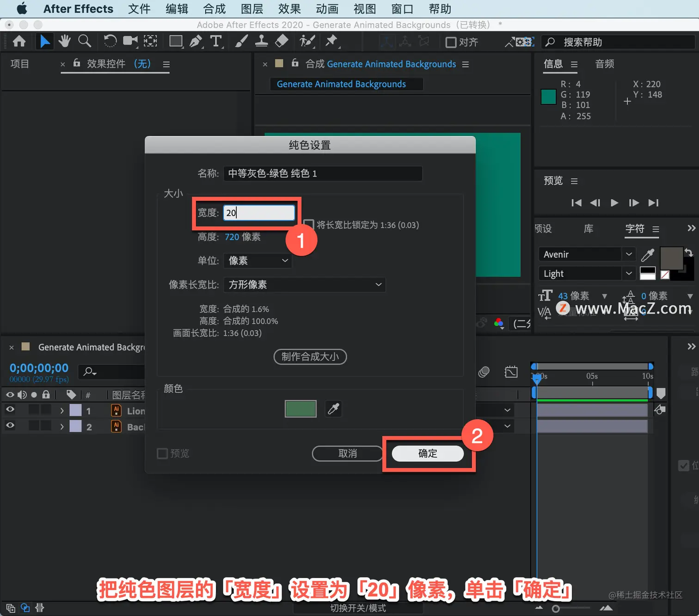
Task: Open the Effect (效果) menu
Action: (x=289, y=9)
